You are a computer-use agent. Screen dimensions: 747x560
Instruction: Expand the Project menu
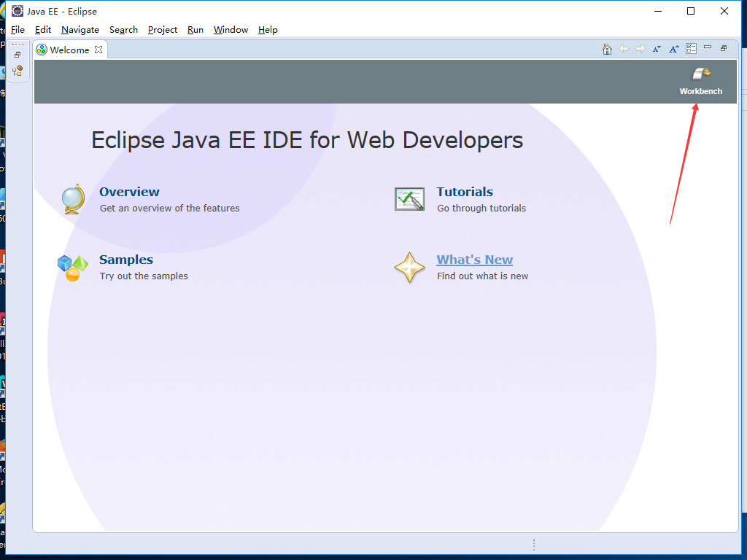(x=163, y=30)
